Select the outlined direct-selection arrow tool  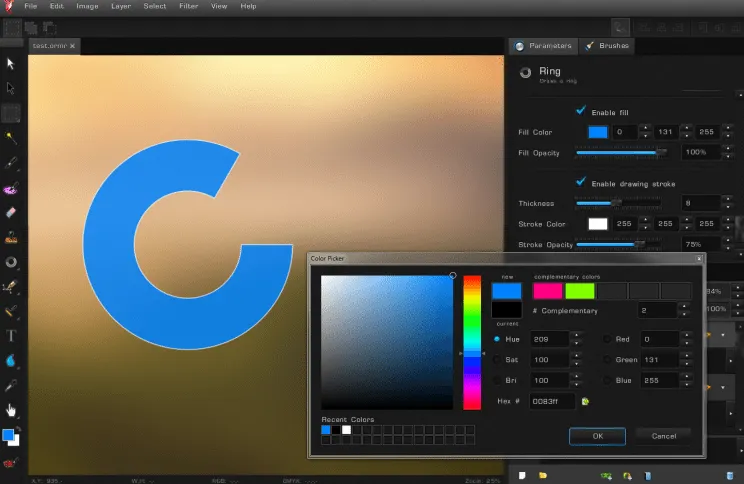point(10,88)
